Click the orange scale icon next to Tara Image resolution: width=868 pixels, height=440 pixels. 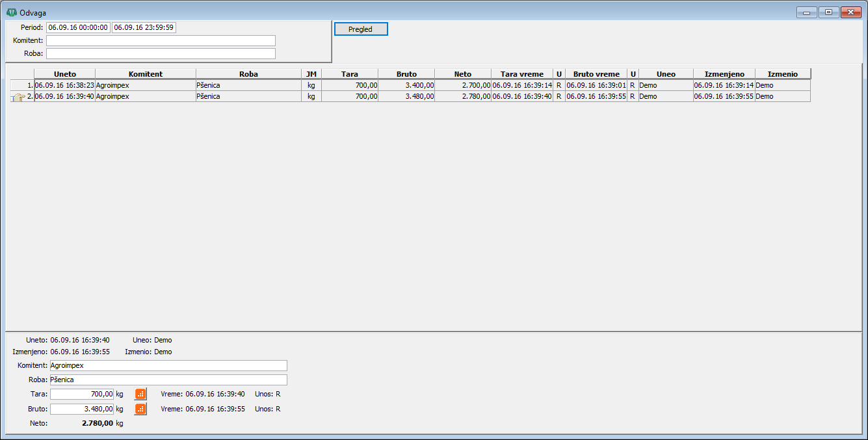point(140,393)
